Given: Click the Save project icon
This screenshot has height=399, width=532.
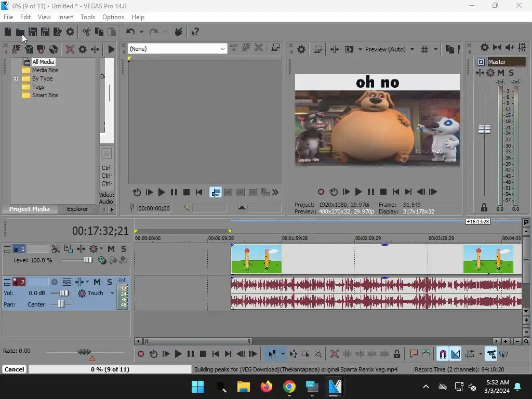Looking at the screenshot, I should [33, 32].
